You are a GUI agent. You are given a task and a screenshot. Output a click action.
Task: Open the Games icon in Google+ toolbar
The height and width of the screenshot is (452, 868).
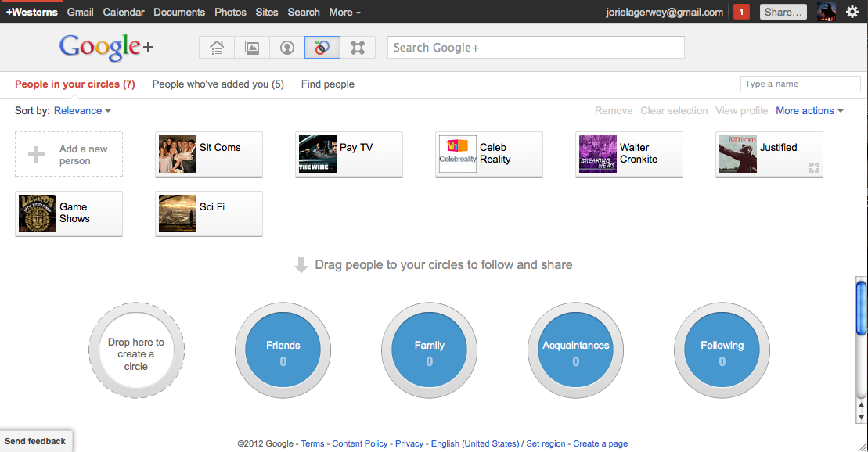358,48
